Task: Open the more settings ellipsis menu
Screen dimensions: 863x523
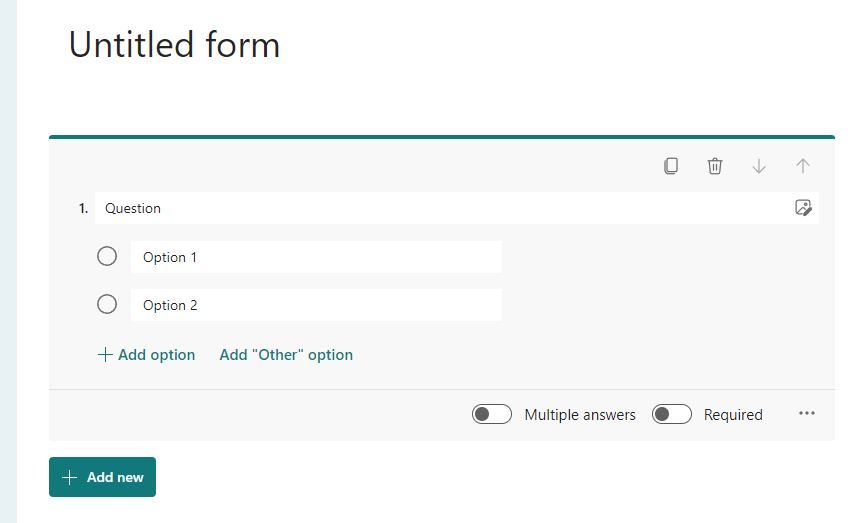Action: tap(807, 414)
